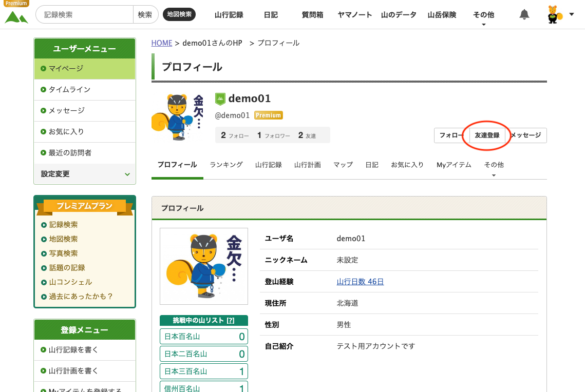Open 日本二百名山 list entry
The width and height of the screenshot is (585, 392).
[x=204, y=354]
